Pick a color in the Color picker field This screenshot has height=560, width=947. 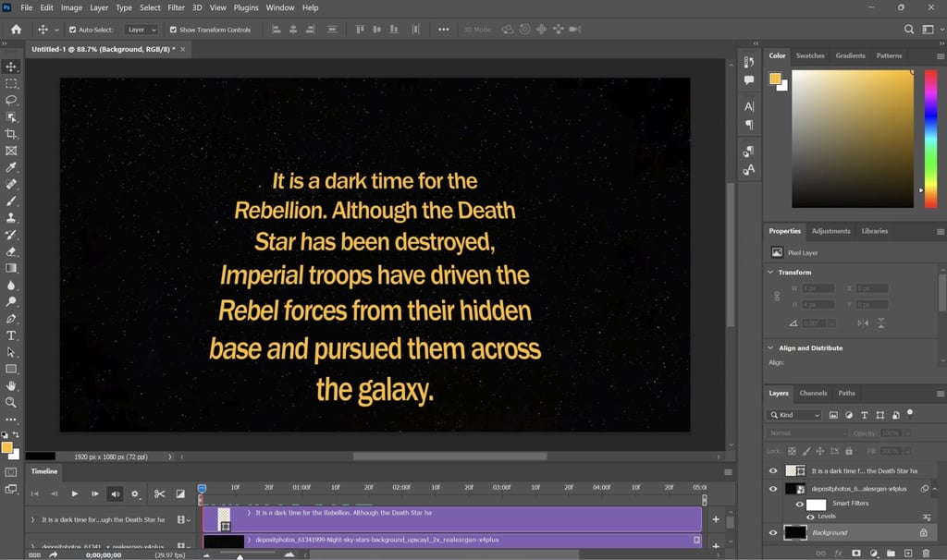click(853, 139)
